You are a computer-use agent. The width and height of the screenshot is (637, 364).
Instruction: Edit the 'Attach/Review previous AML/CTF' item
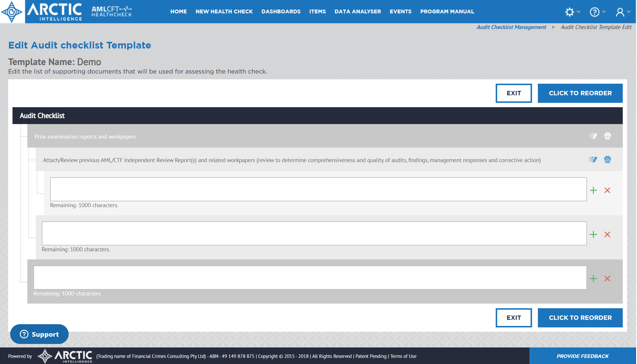pos(593,159)
